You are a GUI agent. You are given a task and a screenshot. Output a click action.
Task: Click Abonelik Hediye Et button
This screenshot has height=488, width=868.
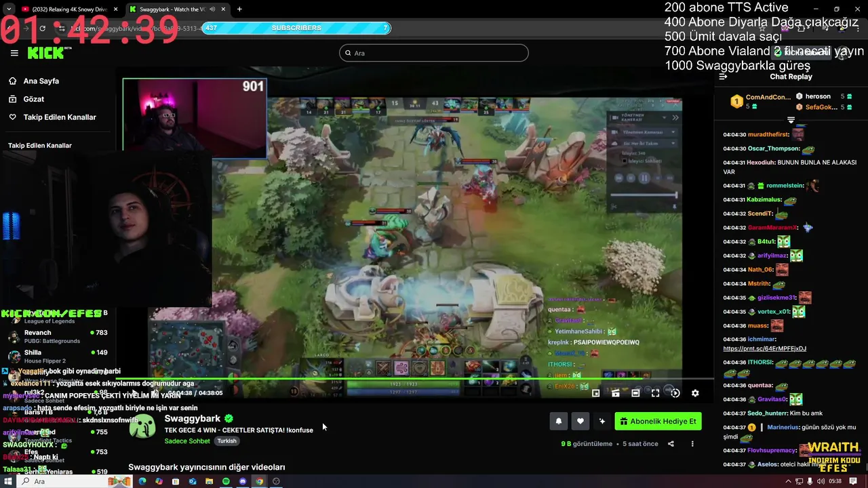pyautogui.click(x=658, y=421)
